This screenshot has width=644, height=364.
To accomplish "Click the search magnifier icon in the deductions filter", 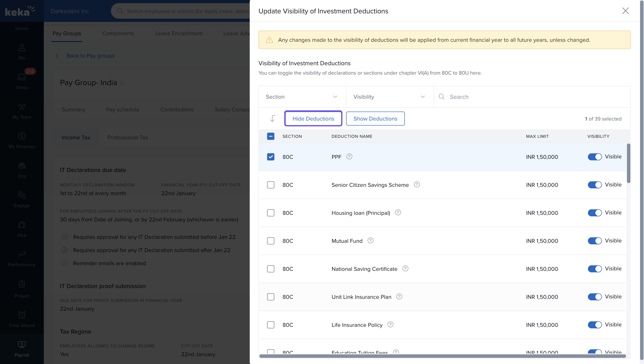I will tap(442, 97).
